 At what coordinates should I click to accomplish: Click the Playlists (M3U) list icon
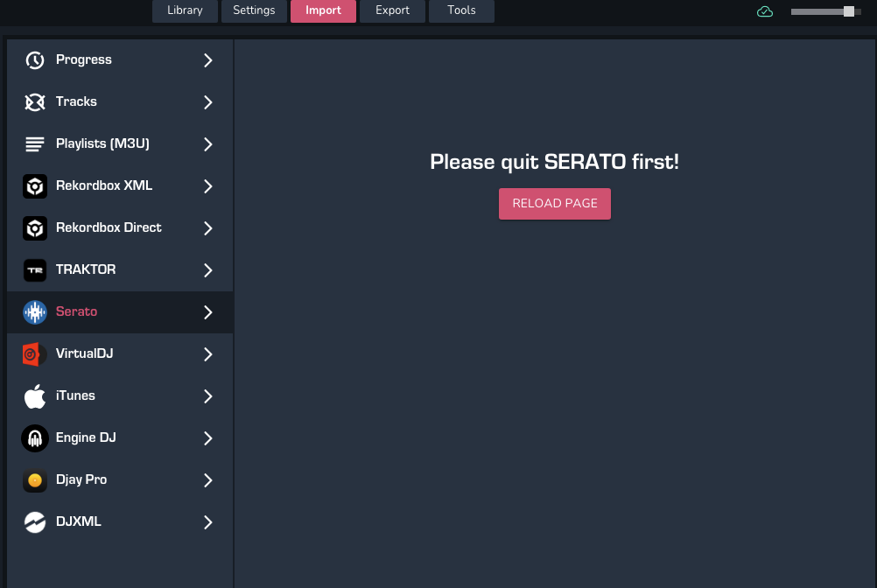(35, 144)
